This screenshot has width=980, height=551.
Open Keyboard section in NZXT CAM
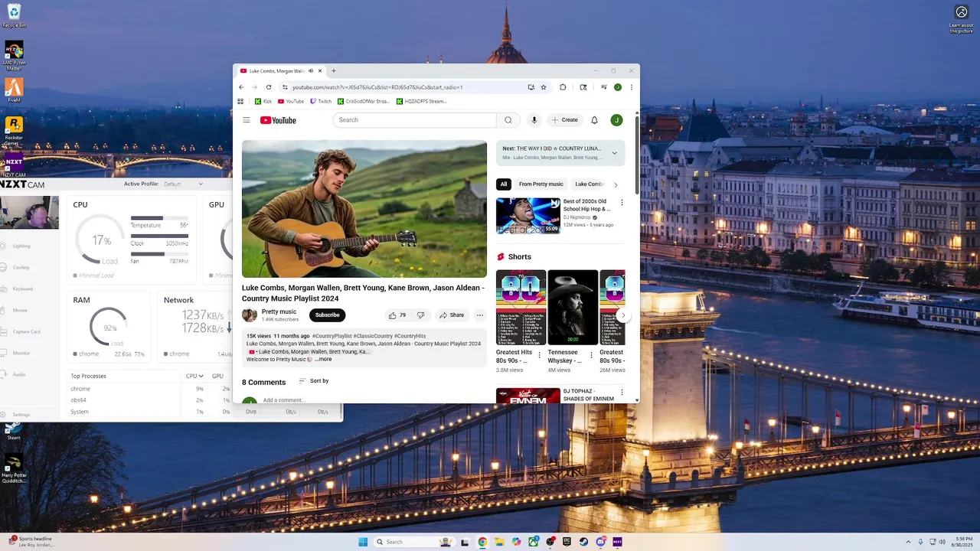tap(22, 289)
